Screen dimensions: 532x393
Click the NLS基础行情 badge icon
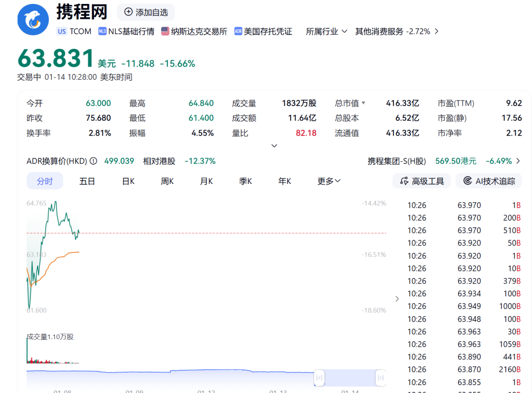pos(102,31)
